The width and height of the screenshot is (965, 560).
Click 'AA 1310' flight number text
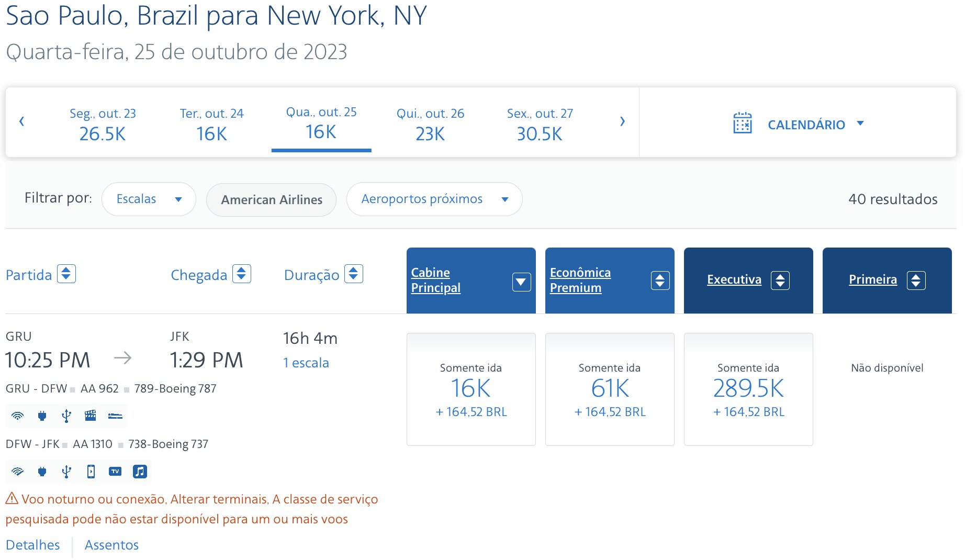tap(93, 444)
